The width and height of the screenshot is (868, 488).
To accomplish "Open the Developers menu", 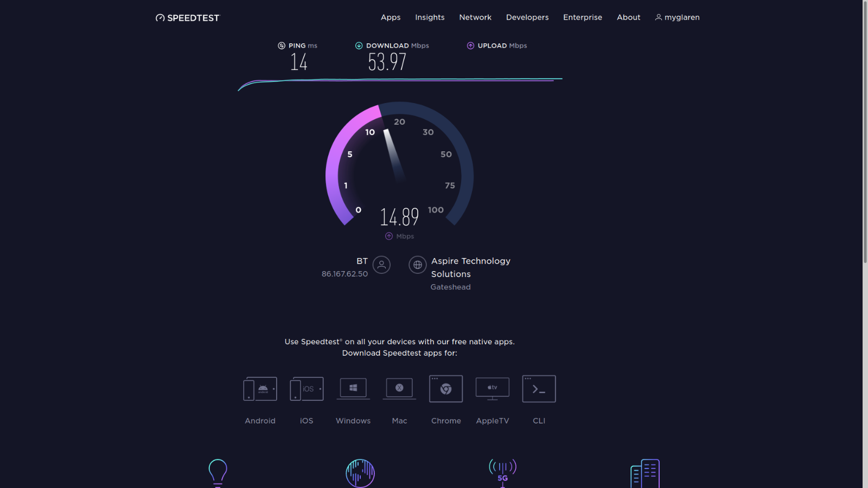I will (x=527, y=17).
